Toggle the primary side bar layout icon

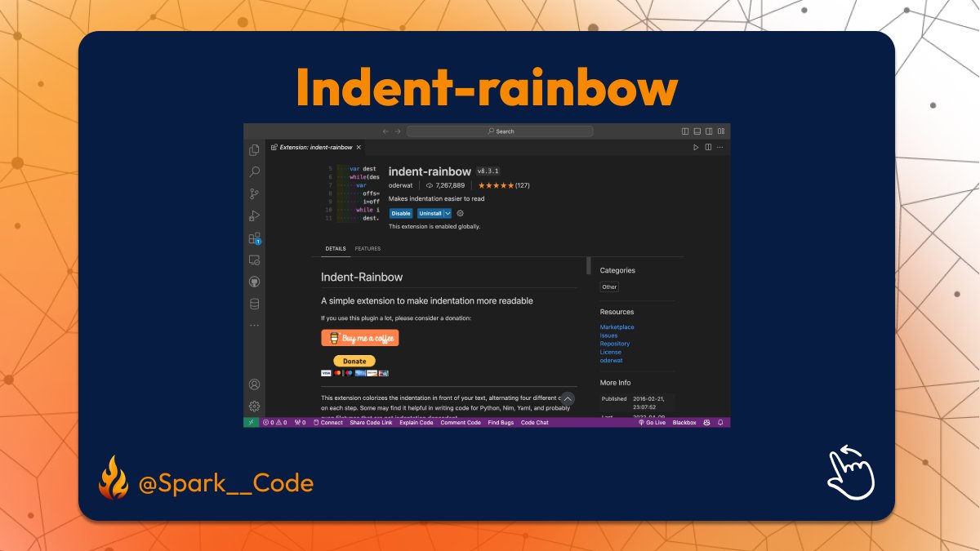point(685,131)
